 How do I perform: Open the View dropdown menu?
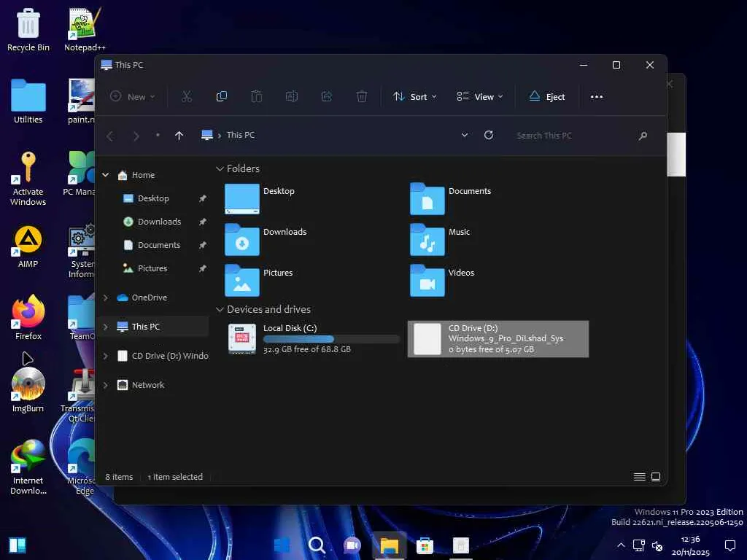480,97
